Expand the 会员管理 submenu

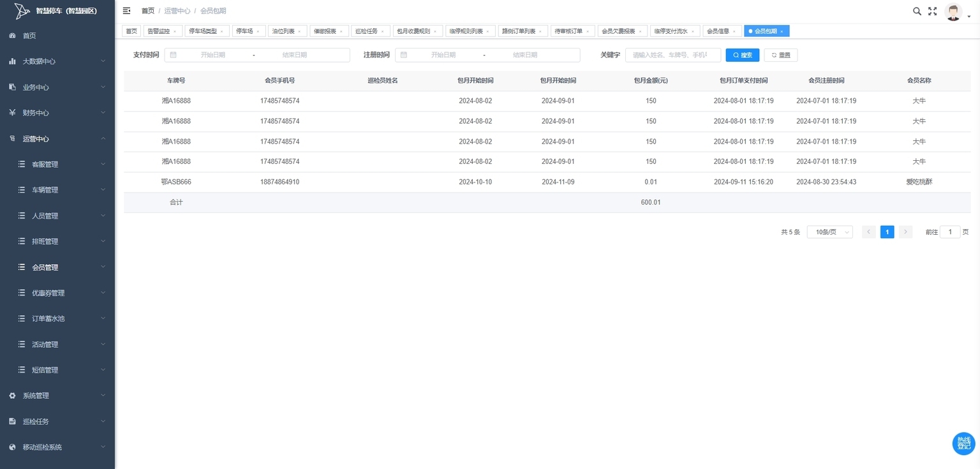(x=57, y=267)
